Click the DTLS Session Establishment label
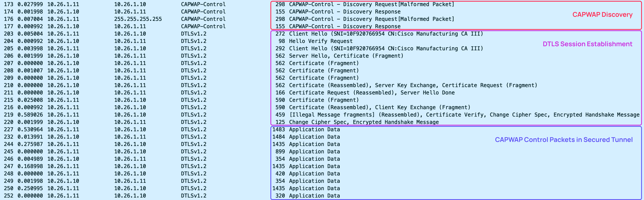This screenshot has height=200, width=644. tap(587, 44)
